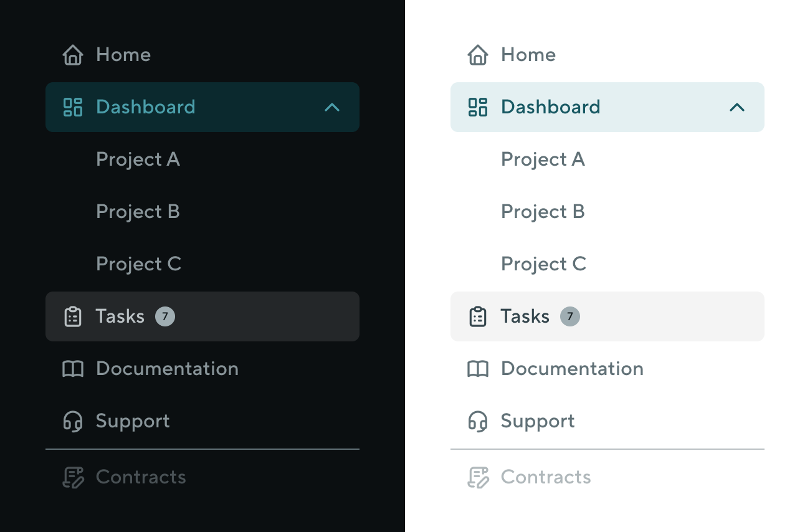The image size is (810, 532).
Task: Open the Home menu item in light sidebar
Action: [x=528, y=55]
